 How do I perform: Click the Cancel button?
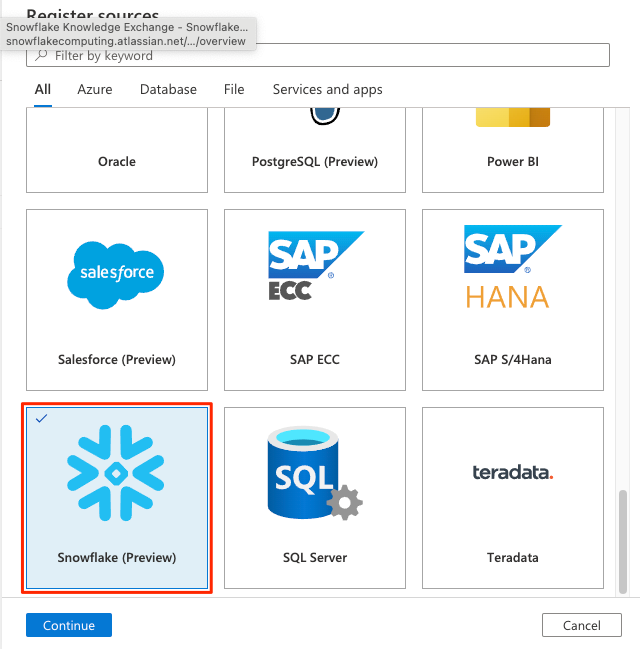[x=582, y=625]
